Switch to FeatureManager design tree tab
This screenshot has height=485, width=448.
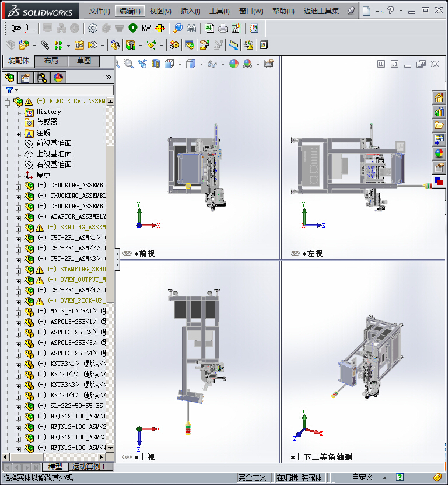(x=9, y=78)
